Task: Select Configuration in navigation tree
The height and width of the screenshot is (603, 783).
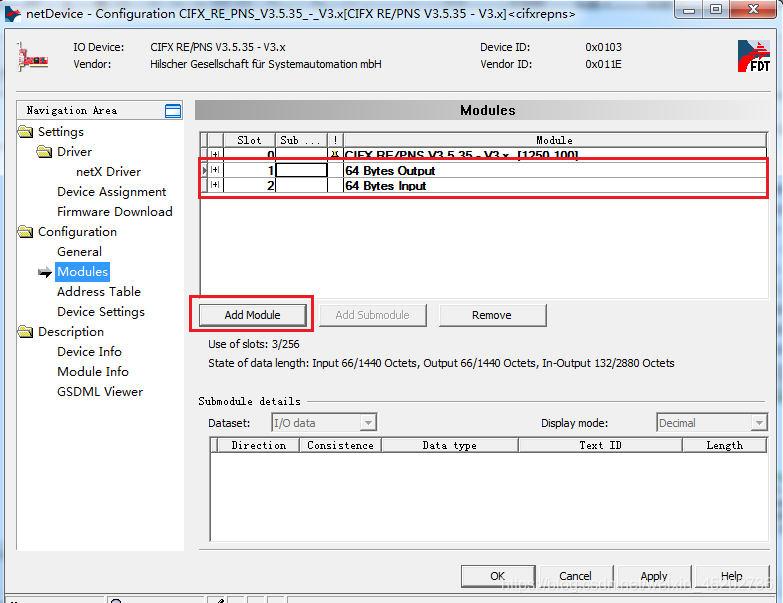Action: 77,232
